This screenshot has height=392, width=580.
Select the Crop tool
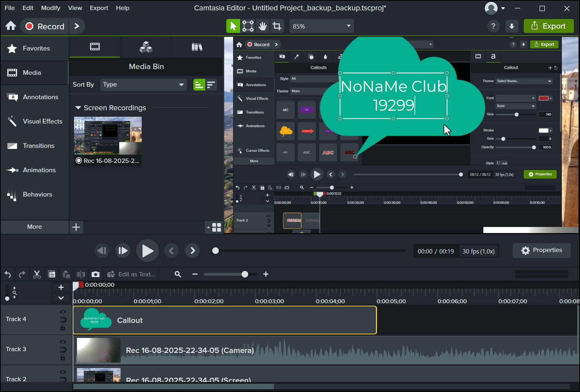pos(277,26)
